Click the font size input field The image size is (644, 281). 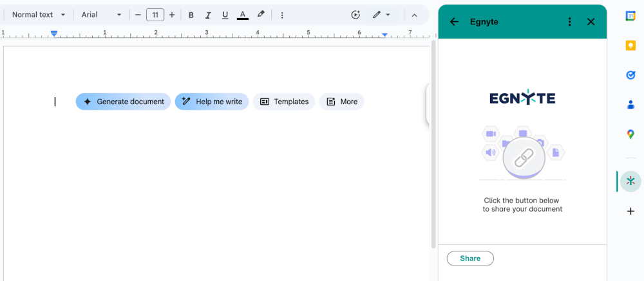pos(155,15)
